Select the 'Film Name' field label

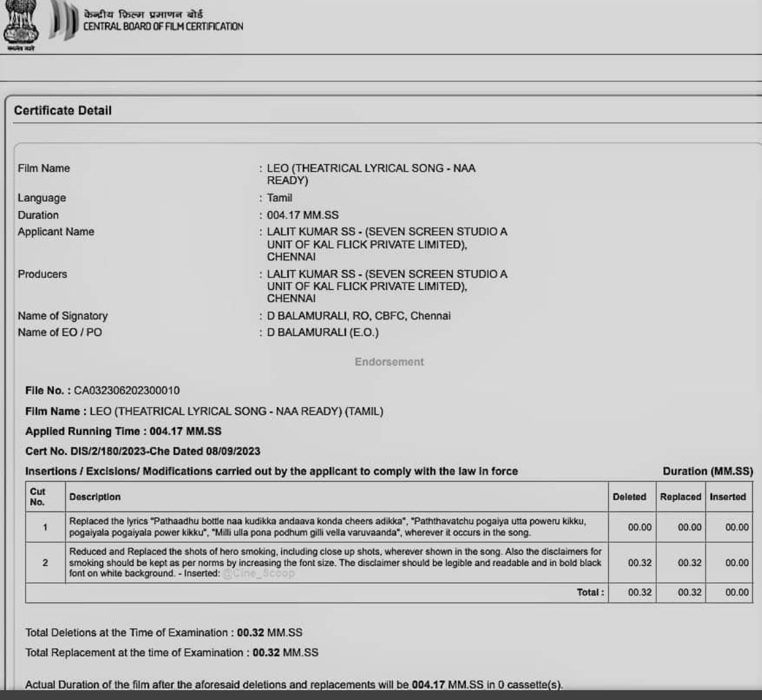click(x=44, y=169)
